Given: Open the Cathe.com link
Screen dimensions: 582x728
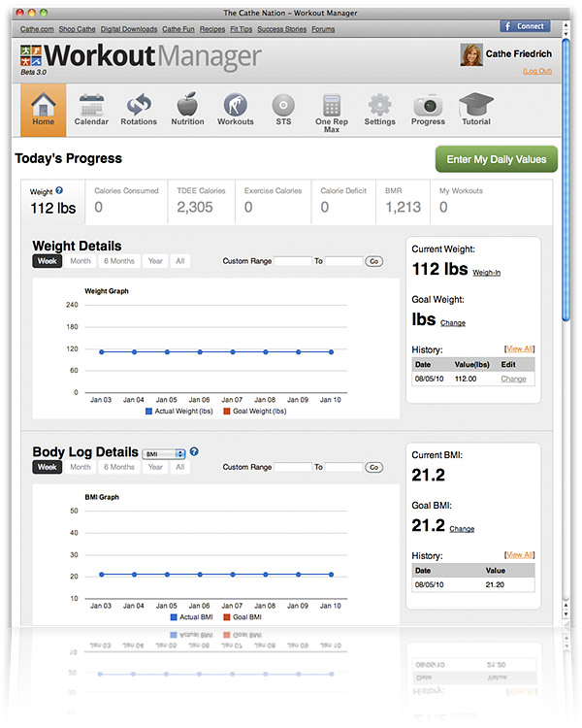Looking at the screenshot, I should pos(37,29).
